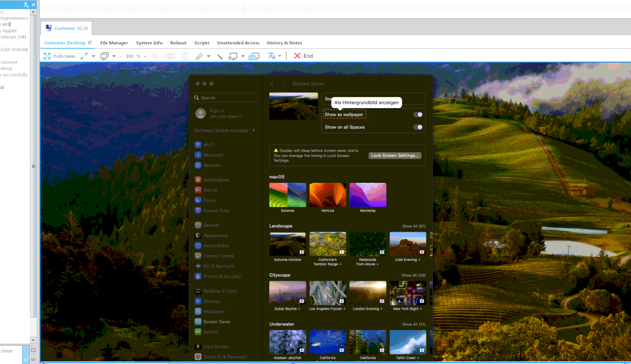Click the screen resize arrows icon
Viewport: 631px width, 364px height.
click(x=84, y=56)
